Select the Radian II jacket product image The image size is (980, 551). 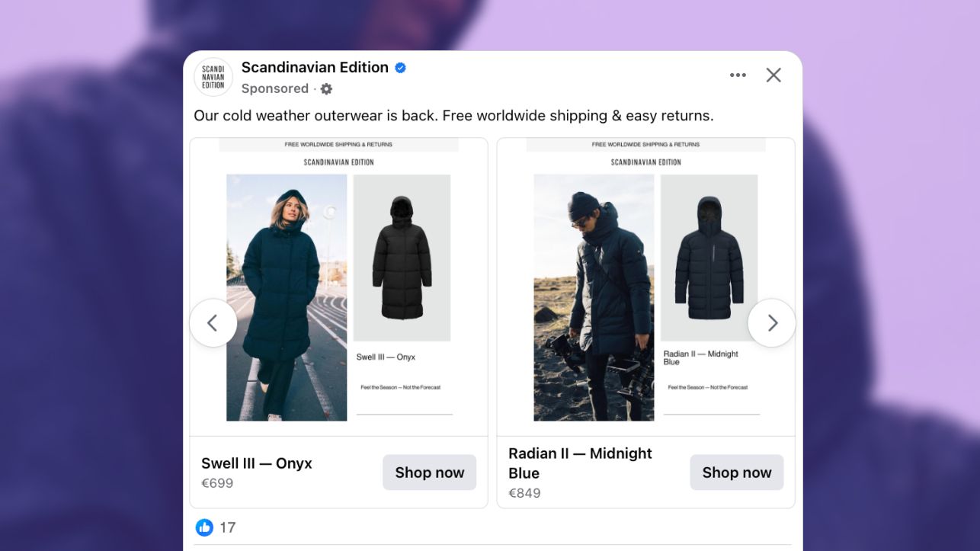click(709, 258)
